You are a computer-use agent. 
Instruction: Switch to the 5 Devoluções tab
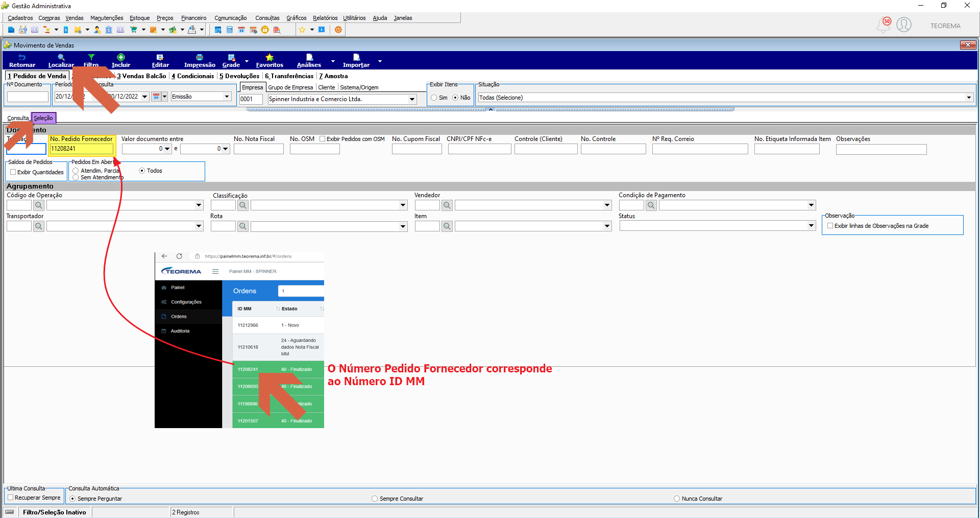(x=239, y=76)
